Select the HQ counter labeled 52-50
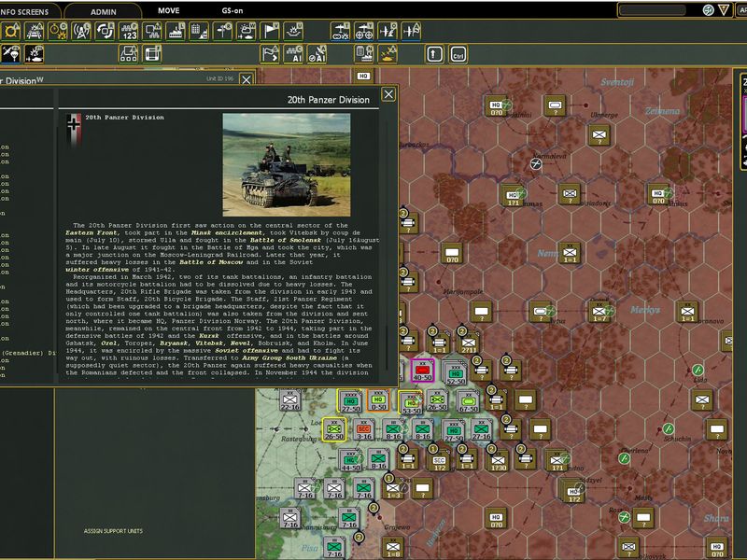Screen dimensions: 747x560 [x=456, y=372]
